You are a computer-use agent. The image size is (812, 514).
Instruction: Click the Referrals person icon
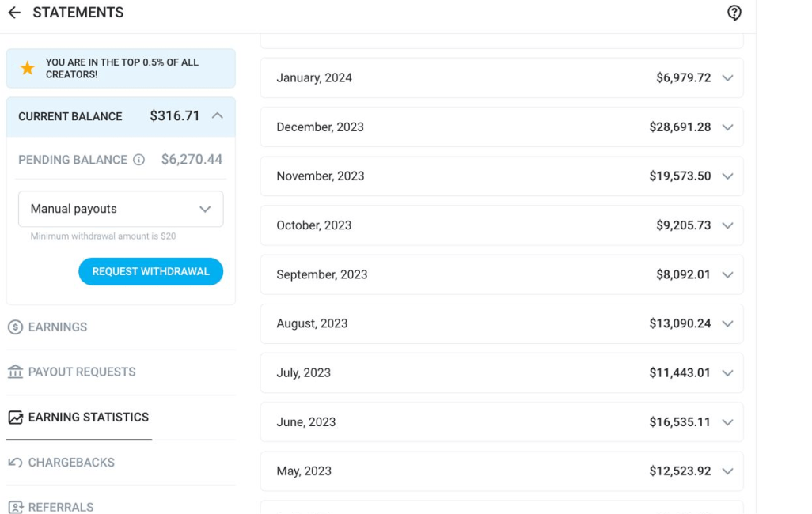[16, 507]
